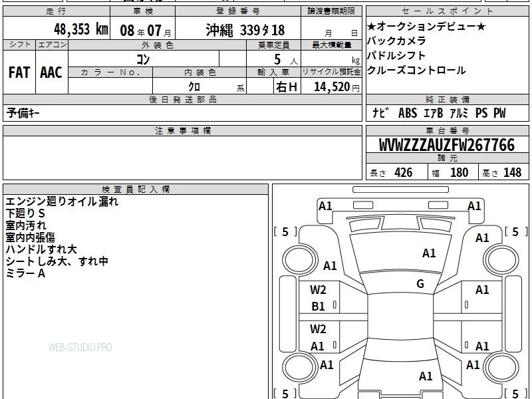The width and height of the screenshot is (532, 399).
Task: Click seating capacity value 5 人
Action: point(286,60)
